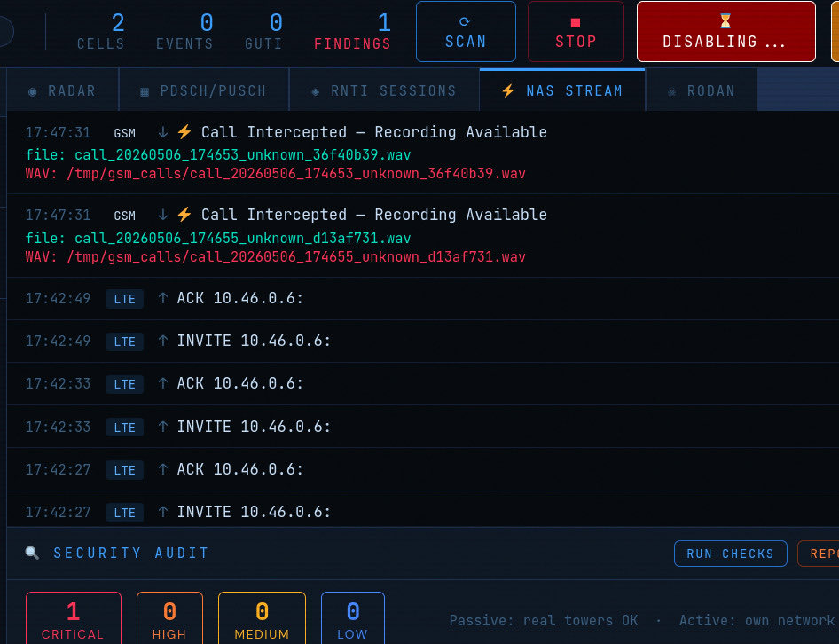Click WAV path ending 36f40b39.wav
Image resolution: width=839 pixels, height=644 pixels.
pyautogui.click(x=276, y=174)
